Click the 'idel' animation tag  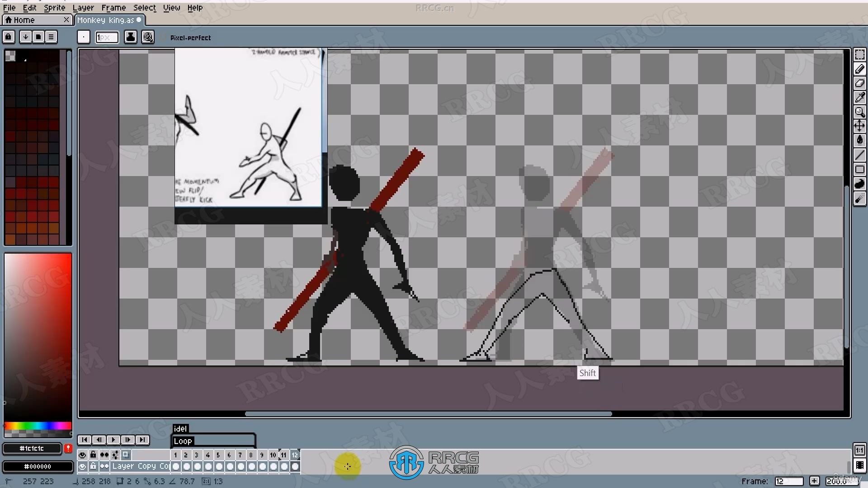(180, 429)
